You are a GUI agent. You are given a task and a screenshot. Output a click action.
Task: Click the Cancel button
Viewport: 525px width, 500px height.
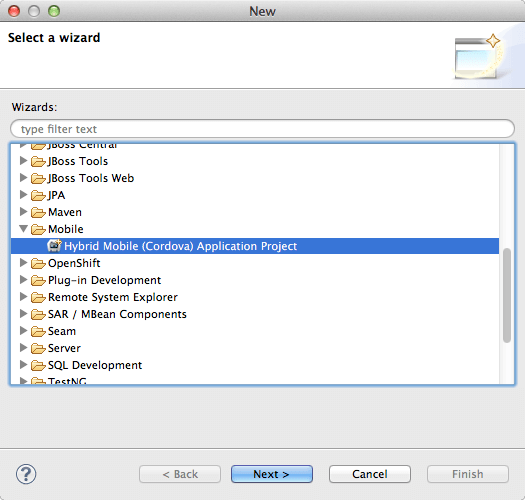[x=370, y=474]
